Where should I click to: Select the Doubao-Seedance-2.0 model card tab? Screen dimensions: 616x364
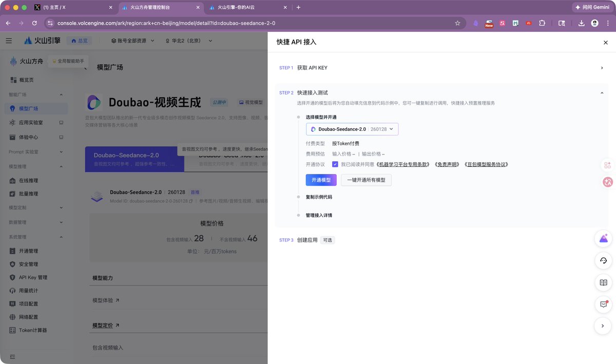(134, 159)
